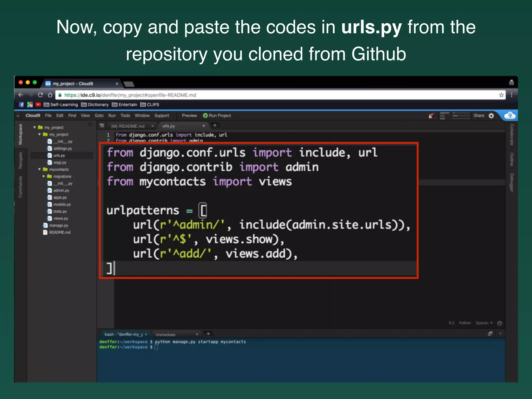The height and width of the screenshot is (399, 532).
Task: Open views.py in the file tree
Action: coord(61,218)
